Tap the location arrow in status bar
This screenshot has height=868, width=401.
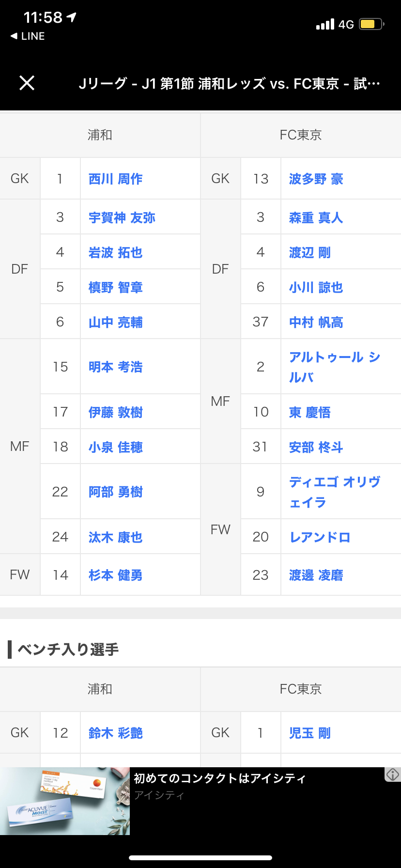tap(72, 17)
